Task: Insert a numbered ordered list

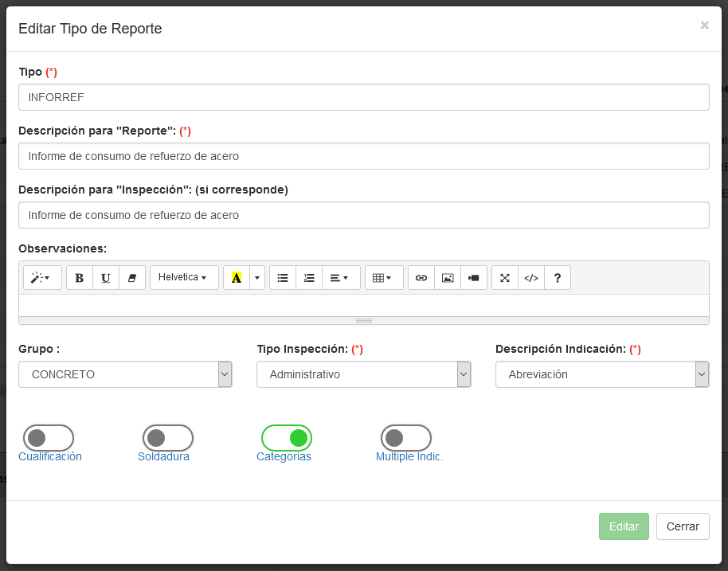Action: [x=309, y=278]
